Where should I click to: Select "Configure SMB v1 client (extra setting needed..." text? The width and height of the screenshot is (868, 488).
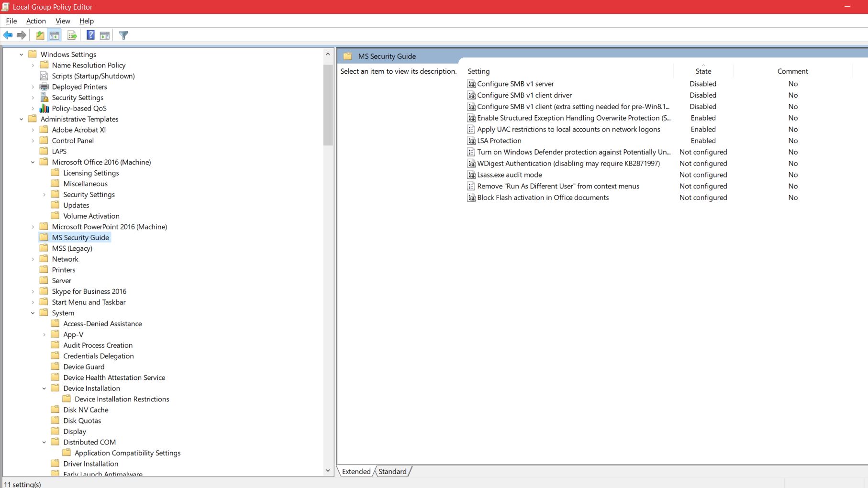tap(573, 107)
